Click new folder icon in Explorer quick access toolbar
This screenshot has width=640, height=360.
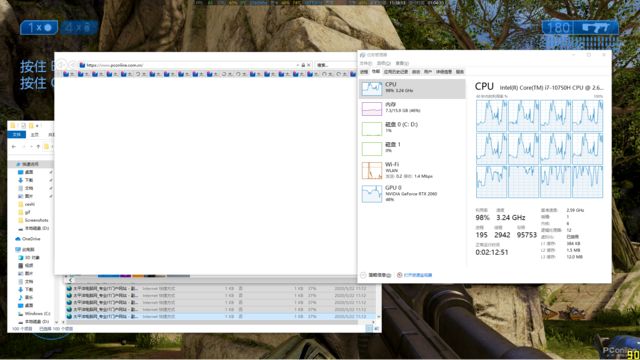pos(31,126)
